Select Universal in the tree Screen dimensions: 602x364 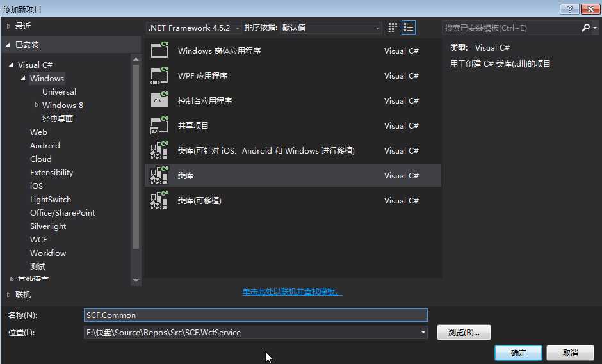tap(59, 91)
